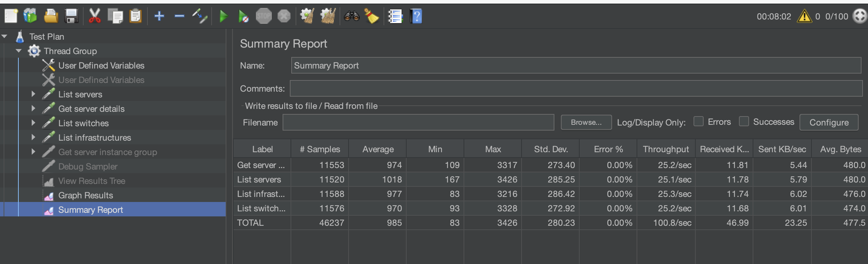Enable the Successes log checkbox
This screenshot has height=264, width=868.
point(744,122)
